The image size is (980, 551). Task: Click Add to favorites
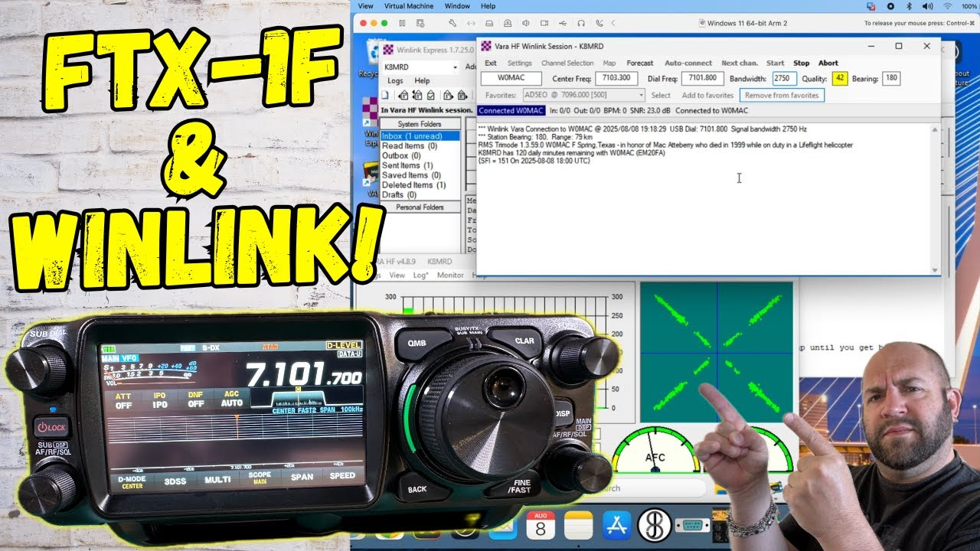click(x=707, y=95)
